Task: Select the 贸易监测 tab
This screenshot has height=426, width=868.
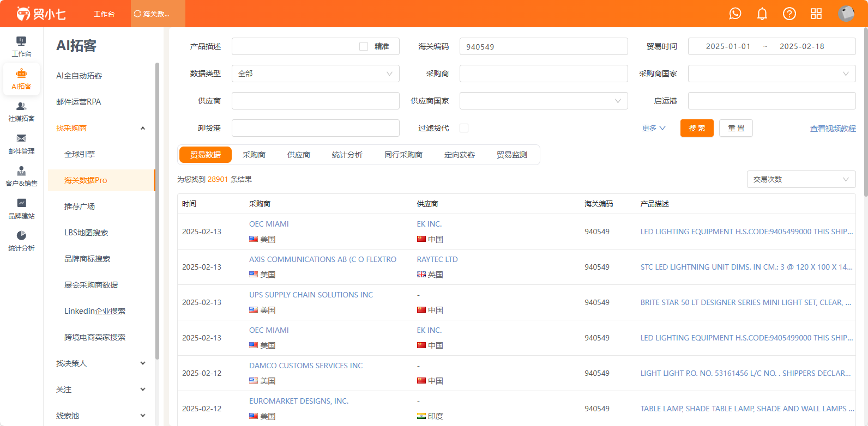Action: pos(512,155)
